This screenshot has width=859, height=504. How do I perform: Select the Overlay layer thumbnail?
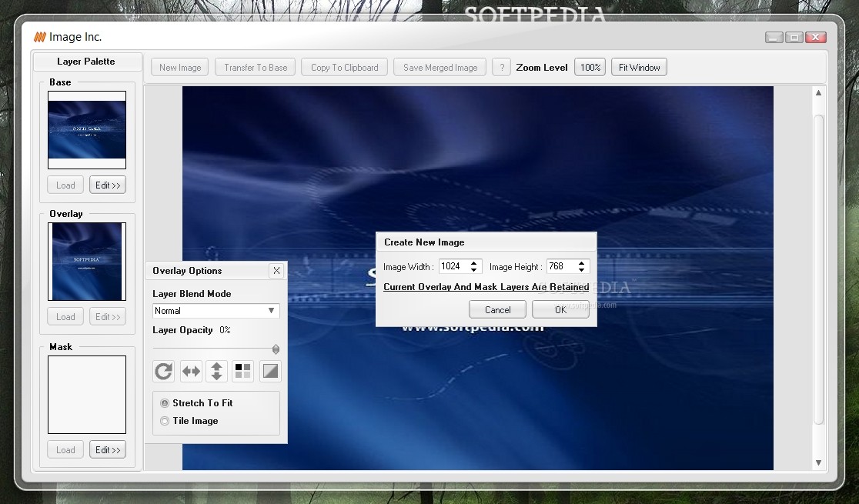click(x=86, y=262)
